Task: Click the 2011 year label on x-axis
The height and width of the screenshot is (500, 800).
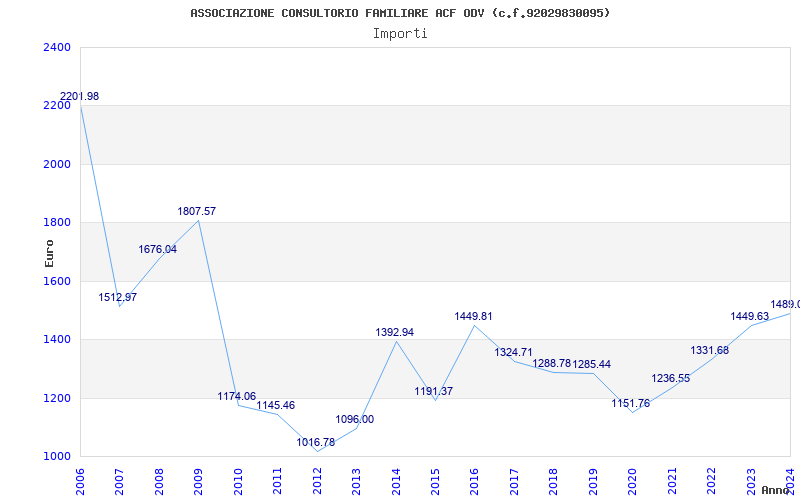Action: [278, 482]
